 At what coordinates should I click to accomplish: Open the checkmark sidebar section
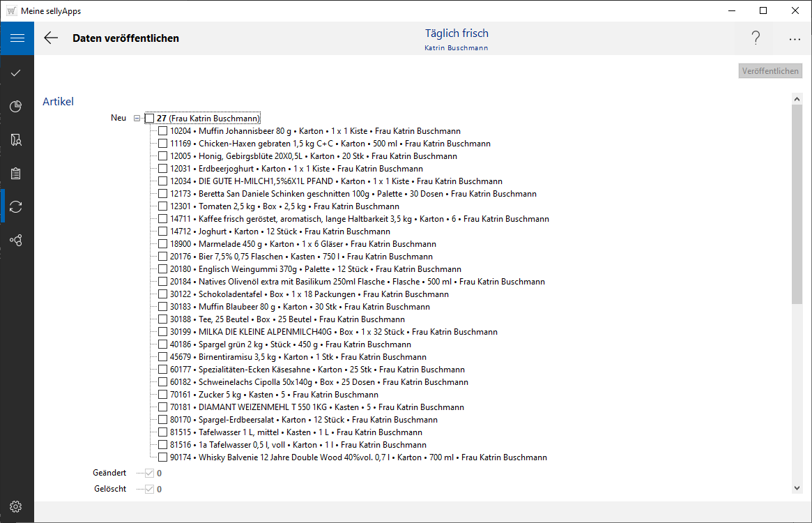pyautogui.click(x=17, y=73)
